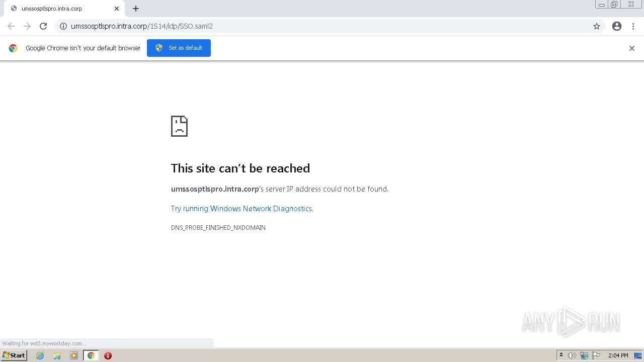Click the Set as default button

179,48
